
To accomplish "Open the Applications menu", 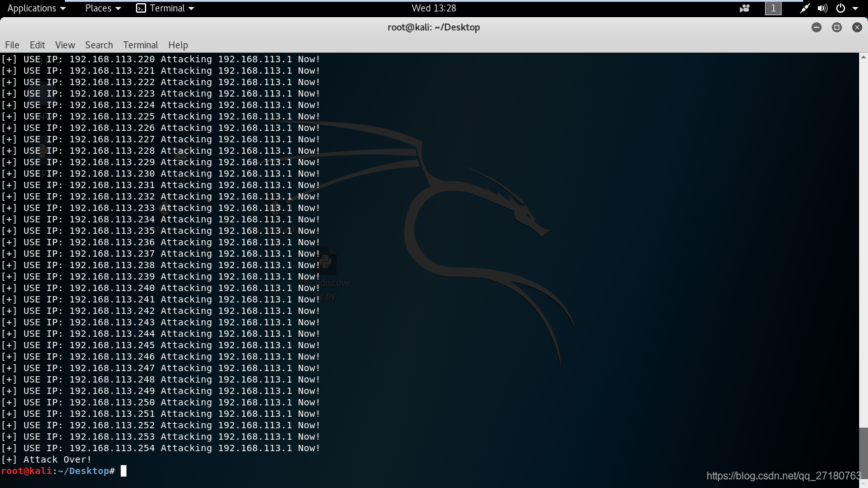I will 36,8.
